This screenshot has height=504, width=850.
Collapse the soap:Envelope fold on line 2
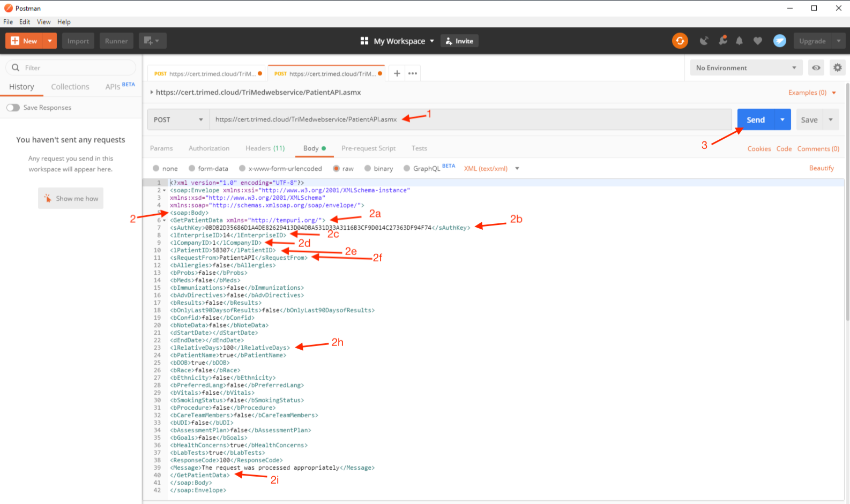pos(165,190)
